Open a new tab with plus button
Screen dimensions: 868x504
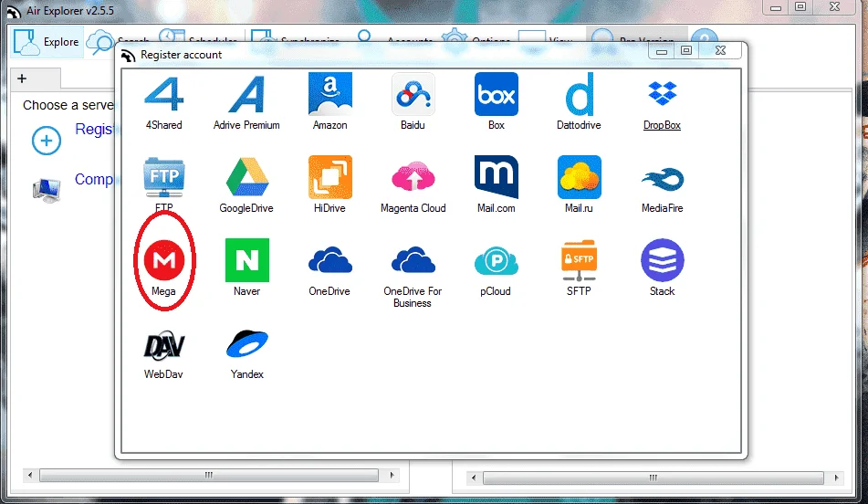(x=22, y=79)
